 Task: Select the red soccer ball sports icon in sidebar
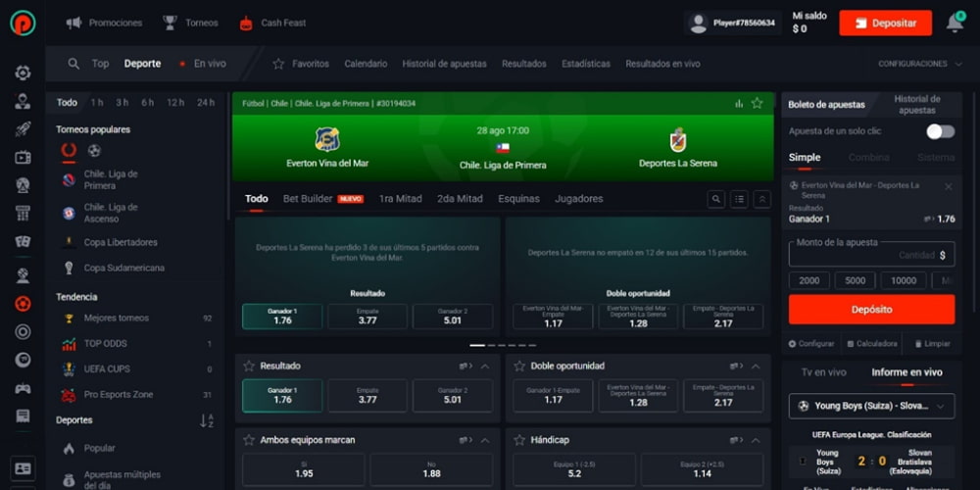tap(23, 304)
